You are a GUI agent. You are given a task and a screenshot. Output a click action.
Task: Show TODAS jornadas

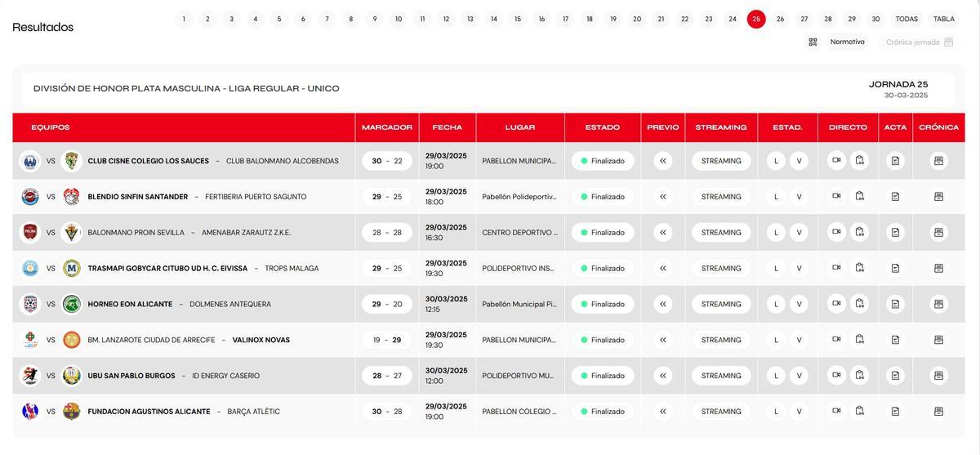click(x=906, y=19)
